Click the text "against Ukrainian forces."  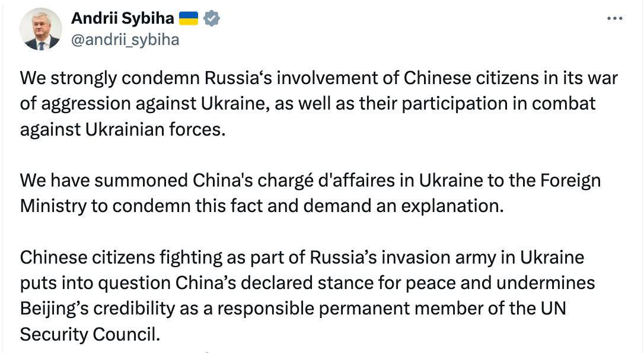(123, 129)
